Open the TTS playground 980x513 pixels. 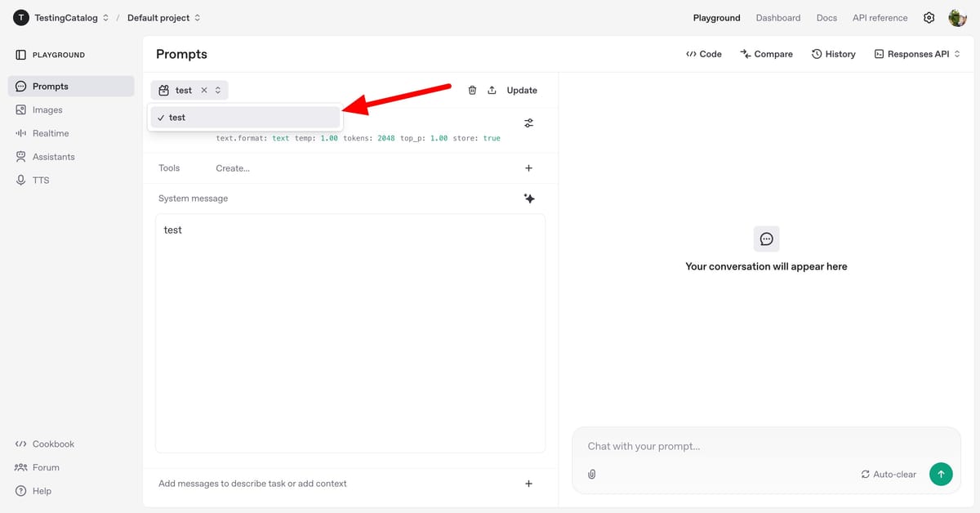38,180
